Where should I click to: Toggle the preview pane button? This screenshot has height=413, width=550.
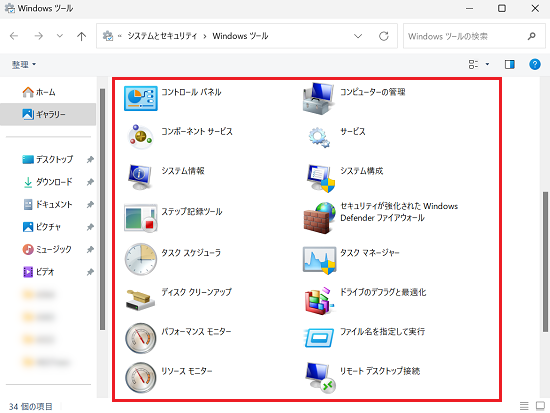pos(509,64)
